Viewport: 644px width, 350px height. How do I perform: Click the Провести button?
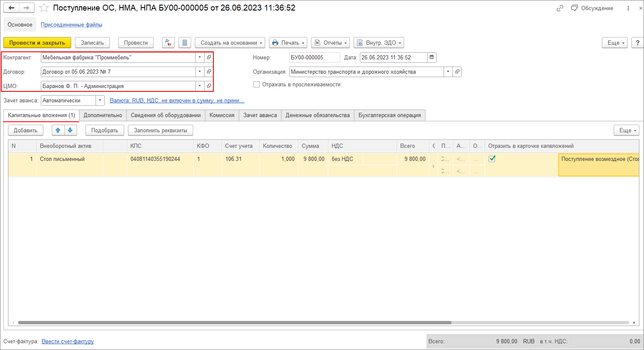coord(136,43)
